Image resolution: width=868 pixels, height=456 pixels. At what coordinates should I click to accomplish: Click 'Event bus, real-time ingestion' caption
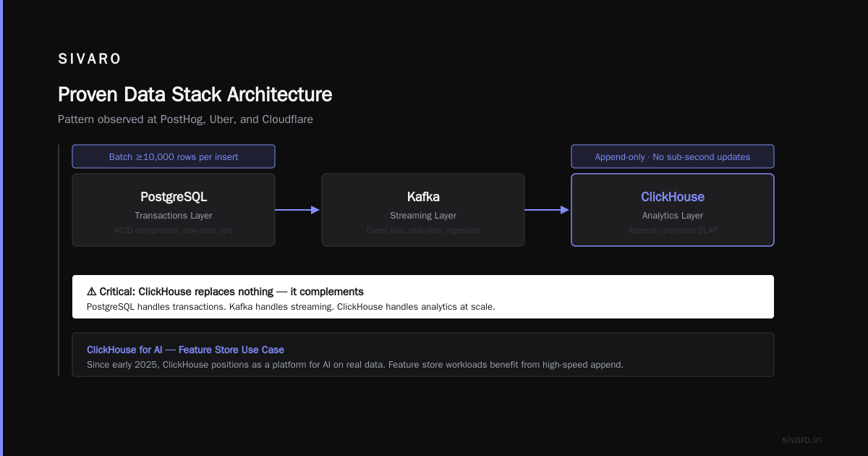click(423, 230)
